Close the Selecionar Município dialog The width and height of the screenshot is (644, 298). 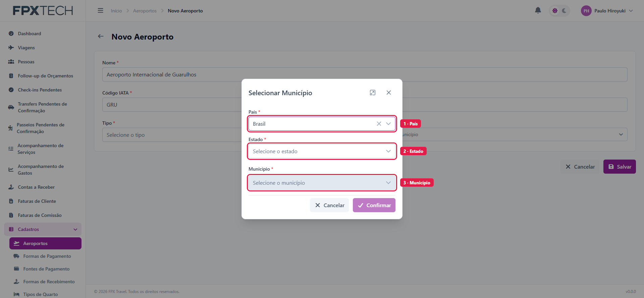pos(389,93)
